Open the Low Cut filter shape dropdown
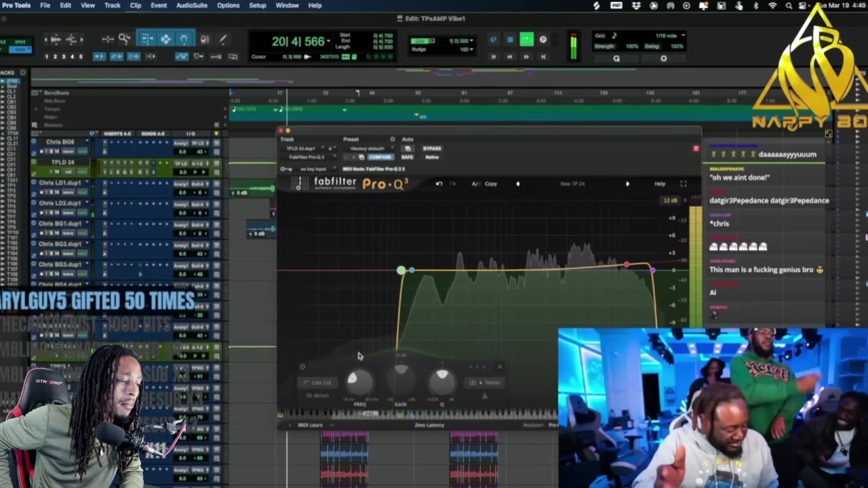Image resolution: width=868 pixels, height=488 pixels. tap(318, 383)
